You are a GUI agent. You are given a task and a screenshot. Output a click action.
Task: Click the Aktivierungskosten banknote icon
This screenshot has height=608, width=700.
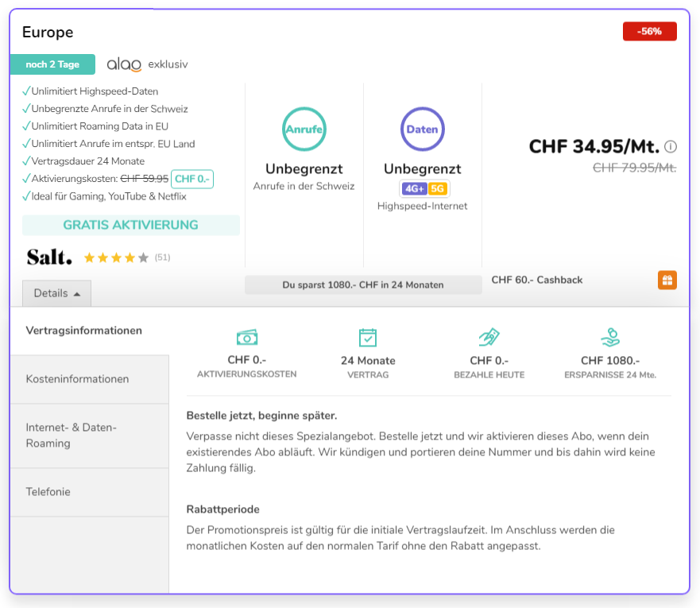tap(247, 337)
